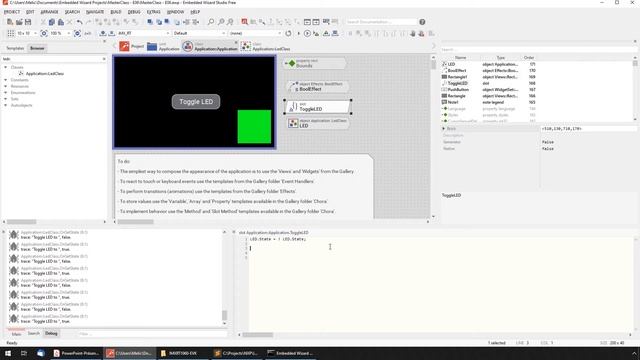Screen dimensions: 640x360
Task: Click the Save project icon
Action: [28, 22]
